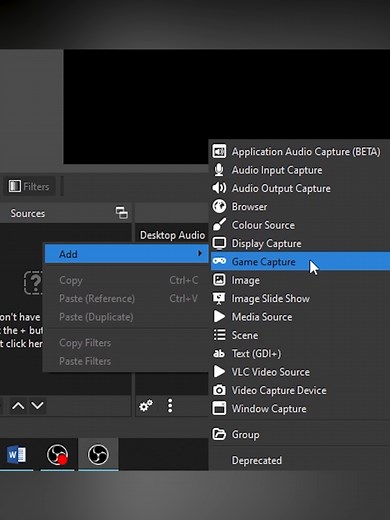Click the VLC Video Source play icon
This screenshot has height=520, width=390.
219,372
